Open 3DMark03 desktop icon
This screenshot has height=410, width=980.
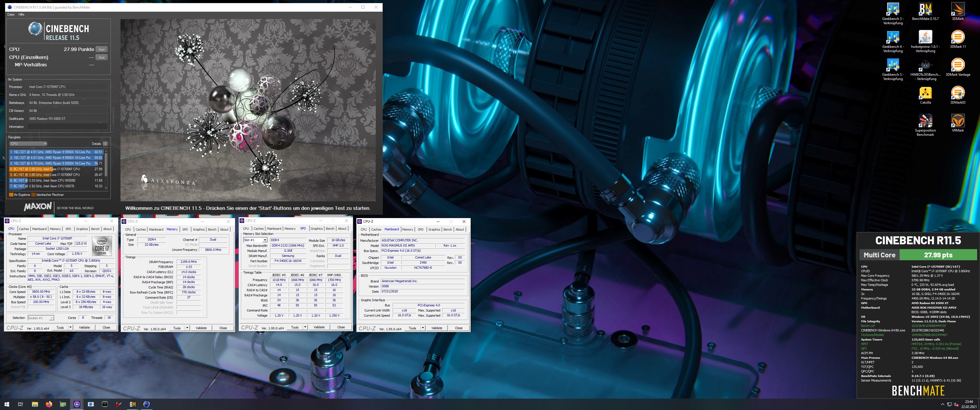coord(957,95)
